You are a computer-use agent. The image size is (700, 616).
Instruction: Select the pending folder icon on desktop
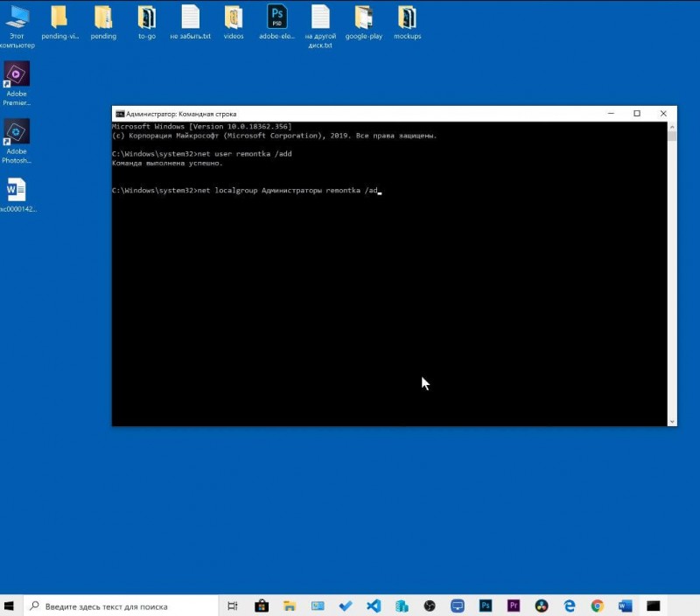[x=103, y=23]
